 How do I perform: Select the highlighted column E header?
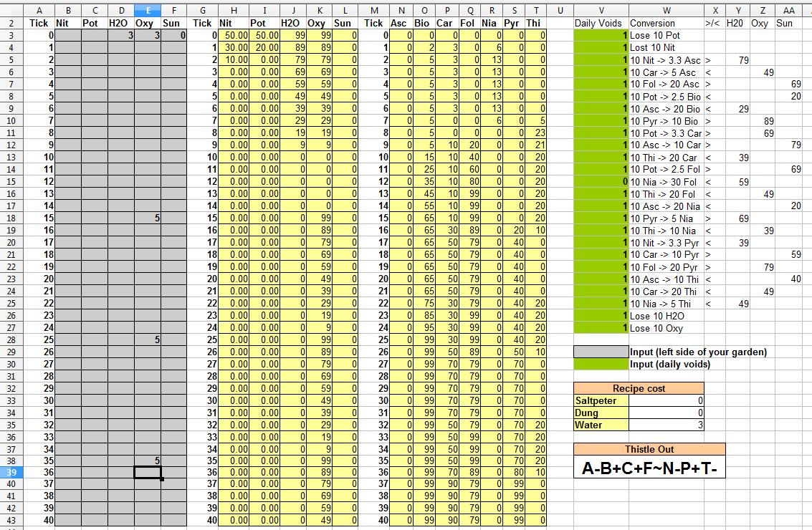148,10
